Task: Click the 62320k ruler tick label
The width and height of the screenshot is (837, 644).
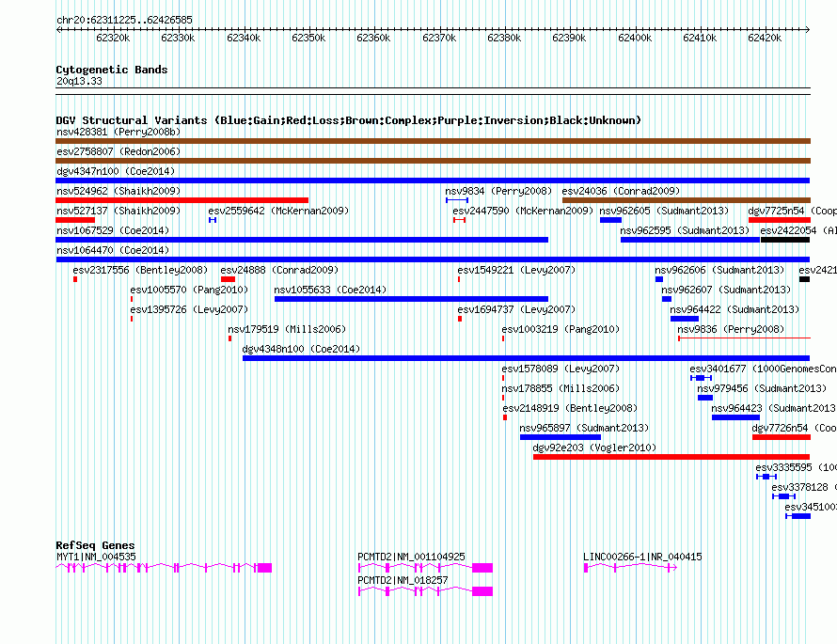Action: pos(113,38)
